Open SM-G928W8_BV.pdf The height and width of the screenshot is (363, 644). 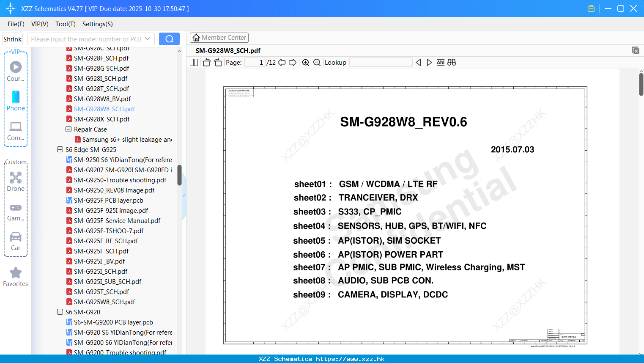(x=102, y=99)
